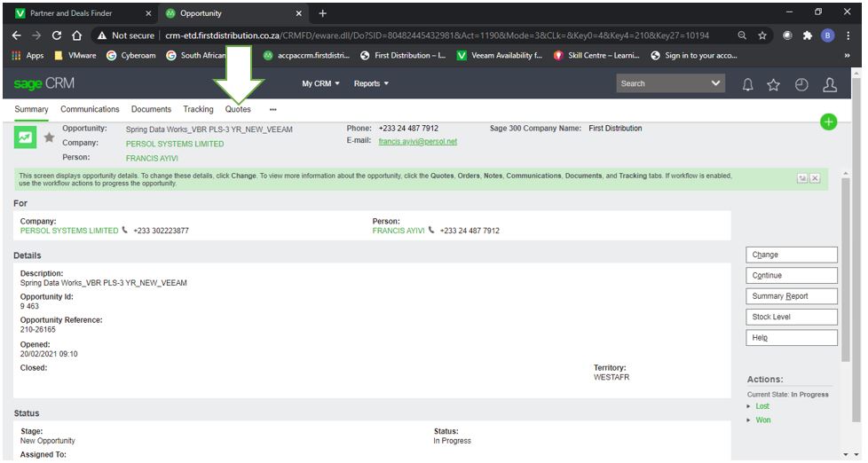
Task: Open the Favorites star in CRM header
Action: coord(773,84)
